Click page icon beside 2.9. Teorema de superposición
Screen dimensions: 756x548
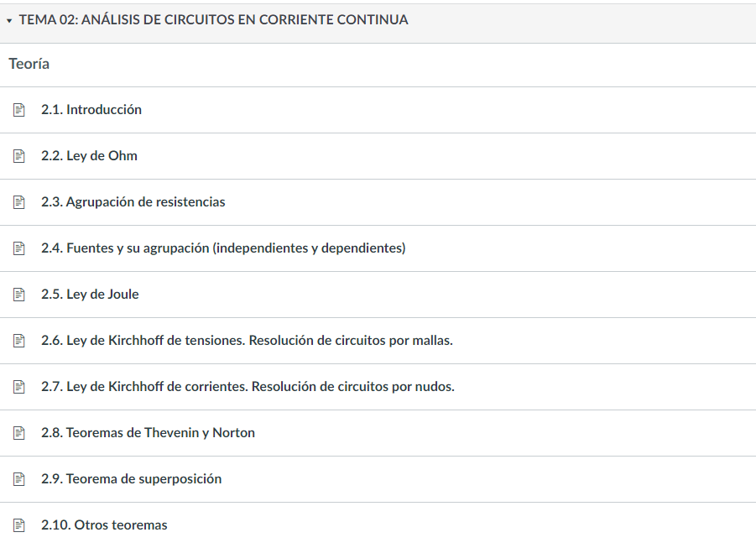pos(19,479)
